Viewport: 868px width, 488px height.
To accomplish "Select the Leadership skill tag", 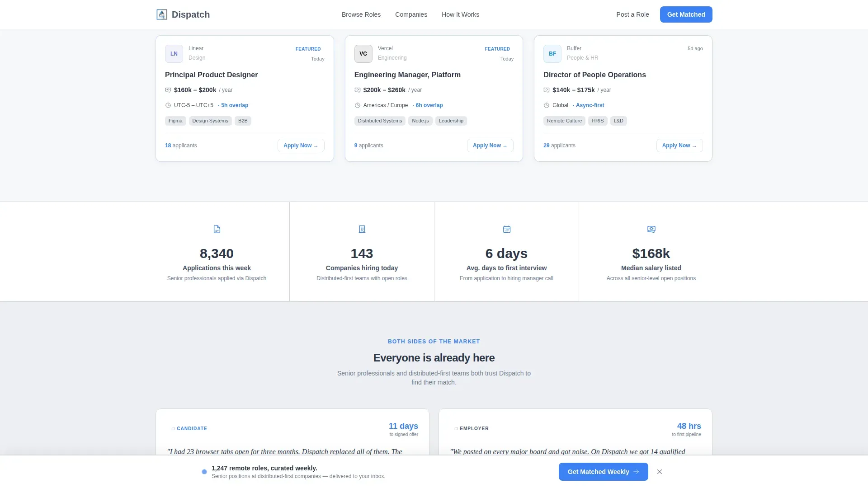I will (x=451, y=121).
